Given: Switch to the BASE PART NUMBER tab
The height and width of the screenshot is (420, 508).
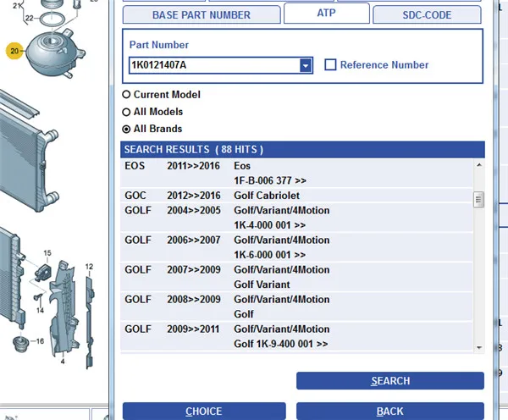Looking at the screenshot, I should click(202, 15).
